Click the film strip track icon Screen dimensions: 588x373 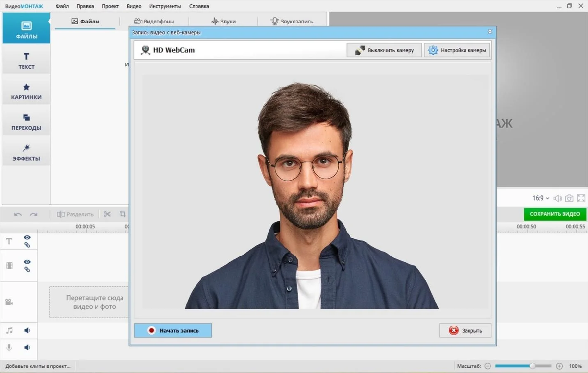coord(9,266)
